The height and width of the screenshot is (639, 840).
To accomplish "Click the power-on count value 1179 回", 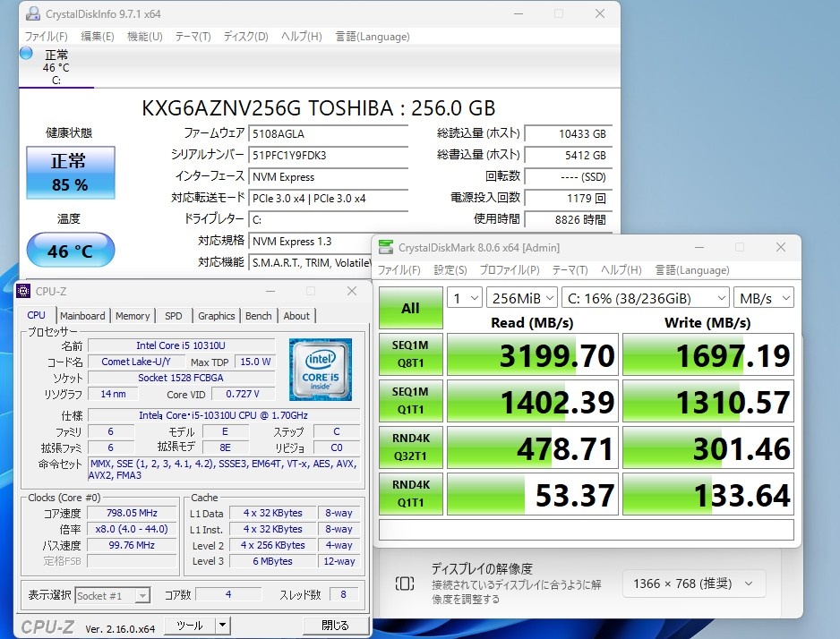I will coord(568,198).
